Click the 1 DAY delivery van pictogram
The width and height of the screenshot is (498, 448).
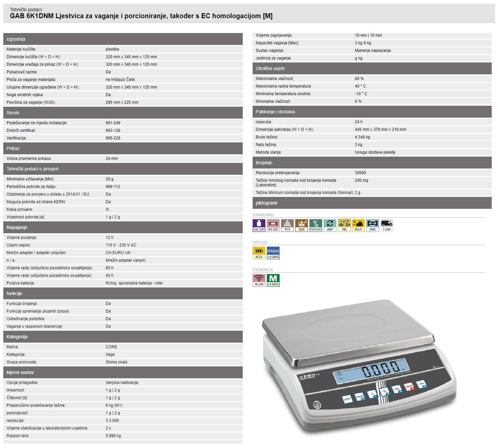387,225
